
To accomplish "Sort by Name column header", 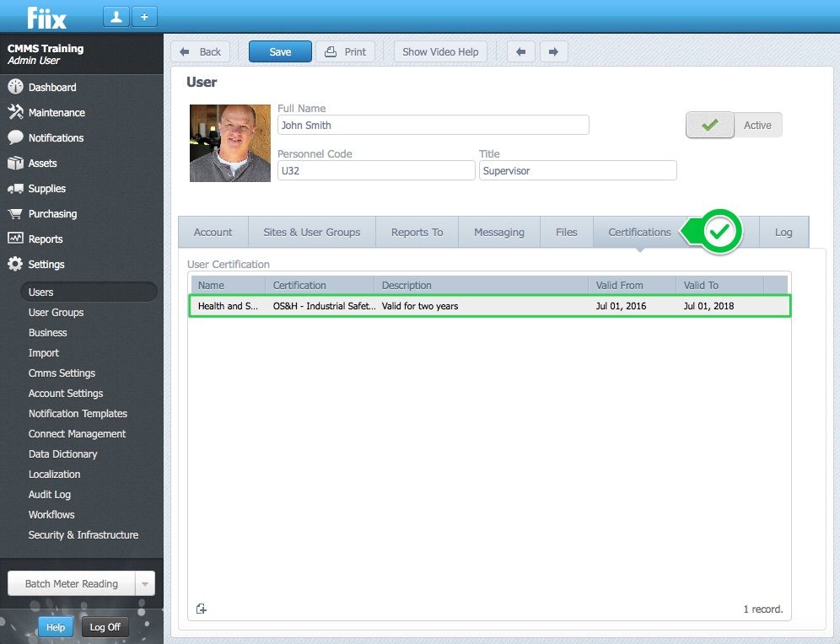I will pos(227,285).
